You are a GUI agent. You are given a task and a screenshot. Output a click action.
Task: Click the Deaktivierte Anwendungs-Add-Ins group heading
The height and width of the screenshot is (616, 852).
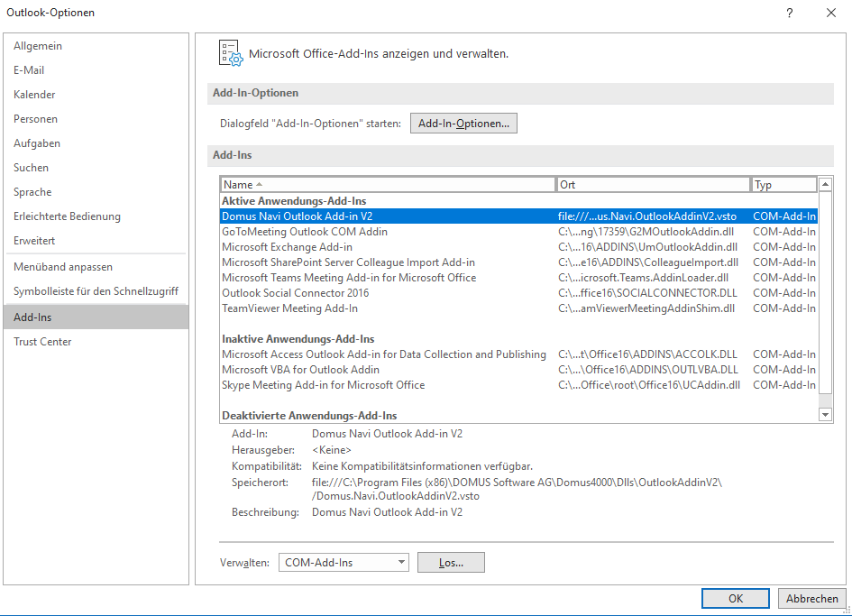310,416
